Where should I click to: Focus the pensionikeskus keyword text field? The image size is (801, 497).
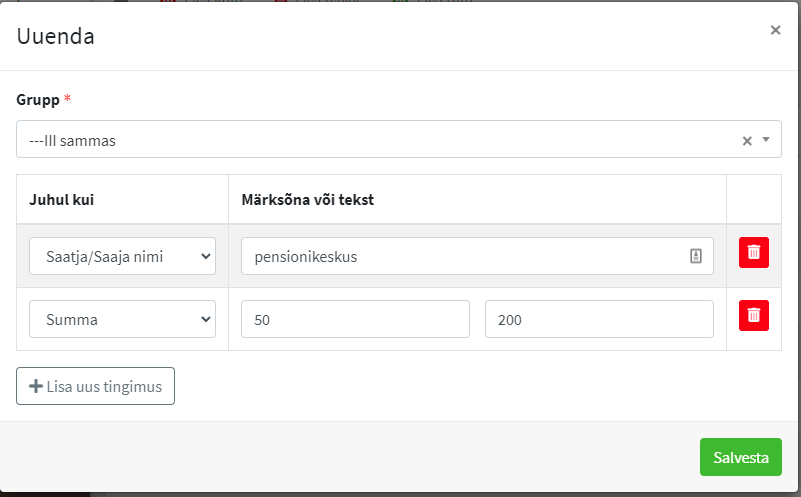[x=460, y=256]
